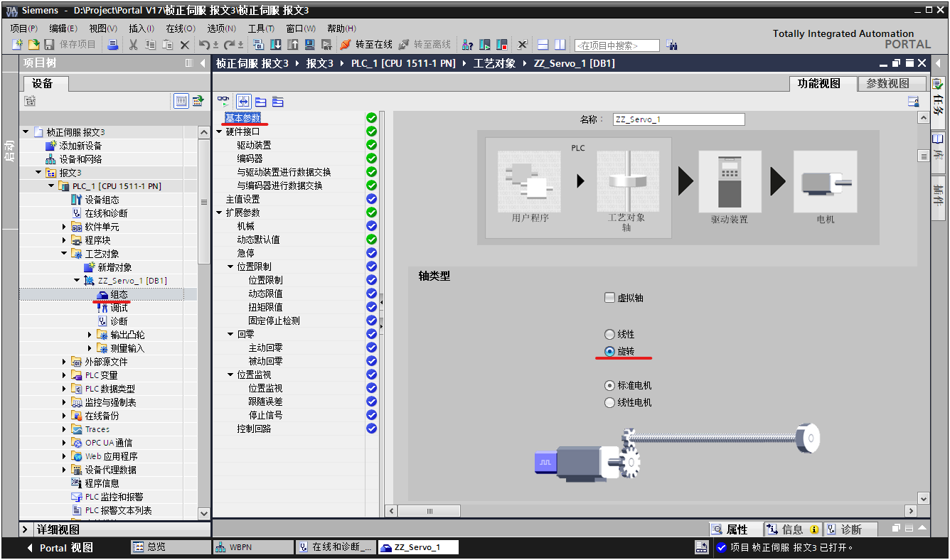950x560 pixels.
Task: Click the show hide navigation icon
Action: (244, 102)
